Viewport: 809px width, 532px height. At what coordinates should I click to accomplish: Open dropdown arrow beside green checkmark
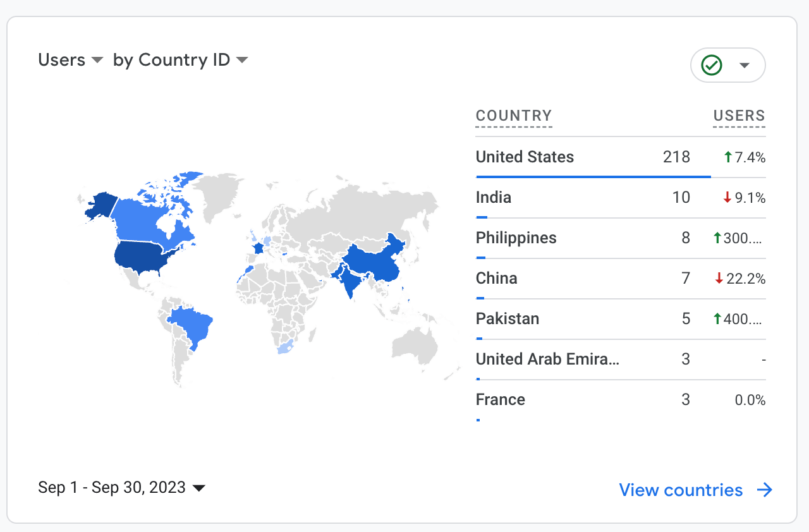[x=745, y=65]
